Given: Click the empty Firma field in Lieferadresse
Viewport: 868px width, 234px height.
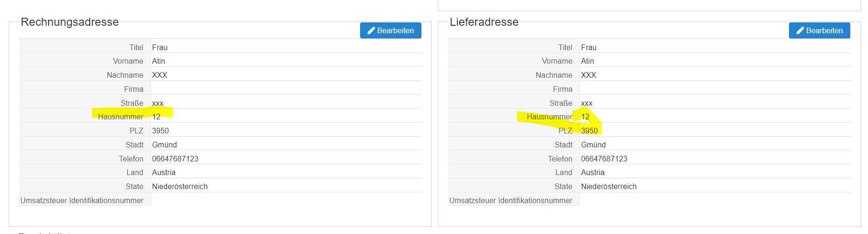Looking at the screenshot, I should click(714, 89).
